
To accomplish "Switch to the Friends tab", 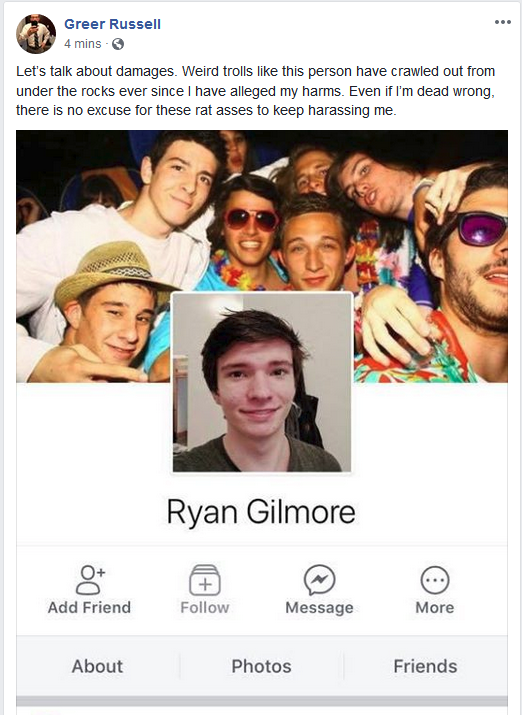I will [425, 666].
